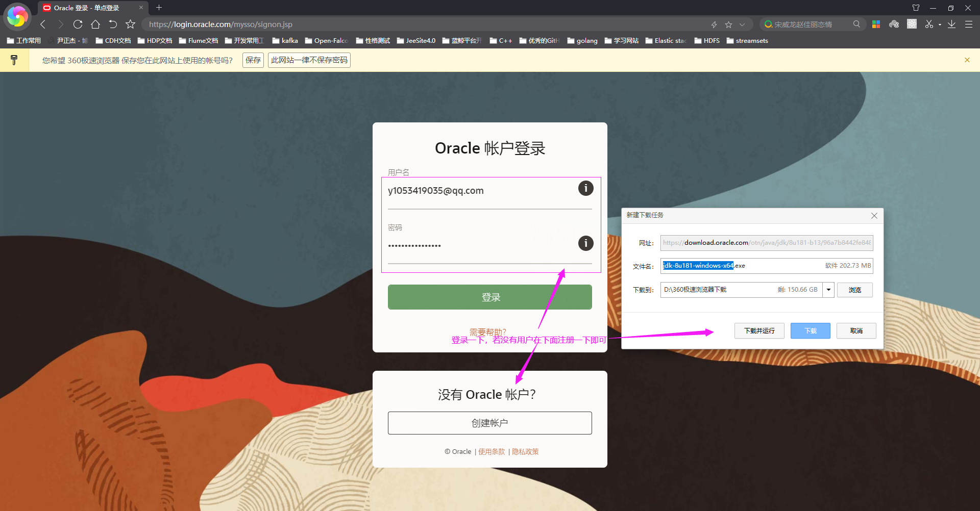Open the kafka bookmark folder
This screenshot has height=511, width=980.
coord(285,41)
